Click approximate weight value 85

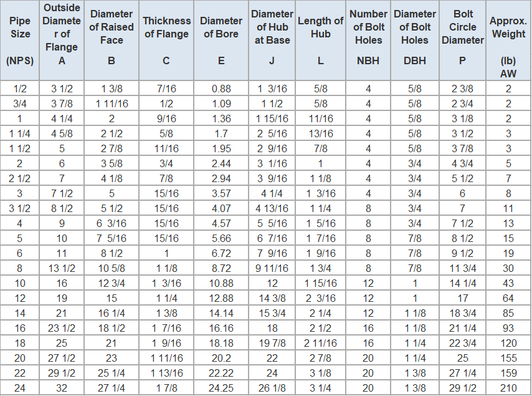508,313
